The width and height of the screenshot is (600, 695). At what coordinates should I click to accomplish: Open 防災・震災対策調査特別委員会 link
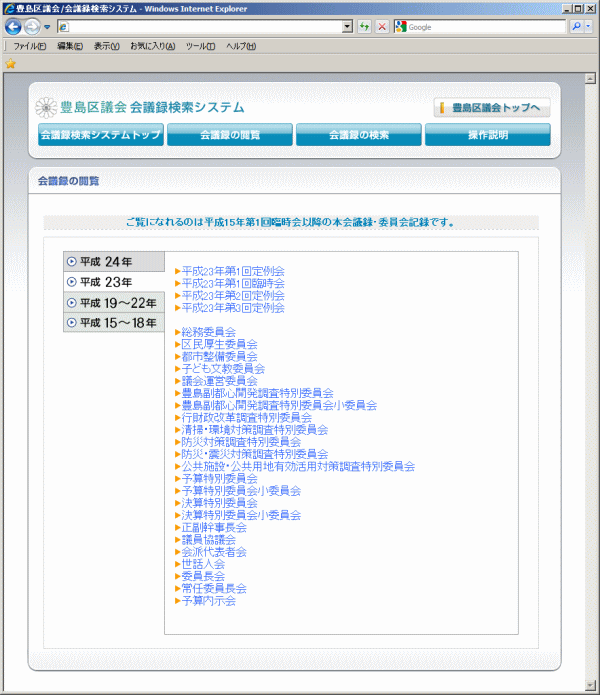pos(255,454)
